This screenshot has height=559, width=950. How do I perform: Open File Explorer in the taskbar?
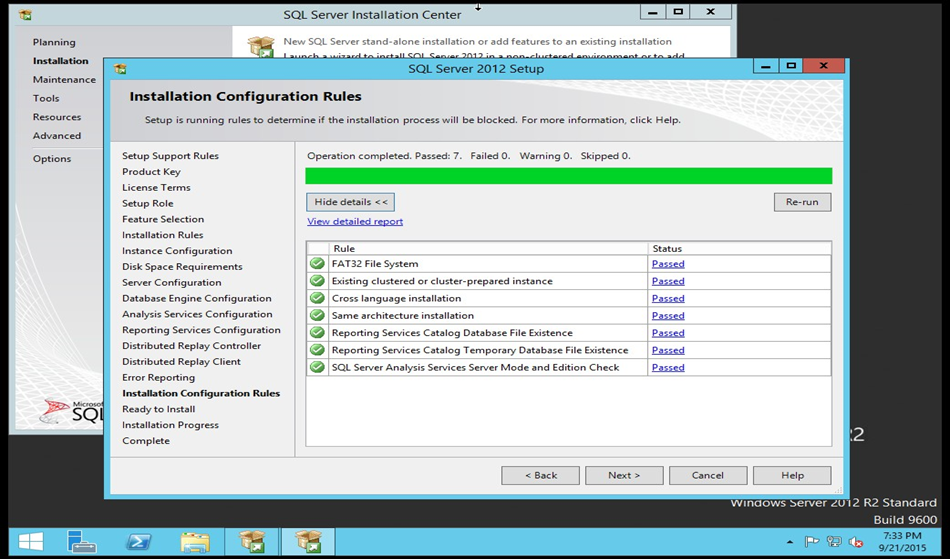[x=195, y=542]
